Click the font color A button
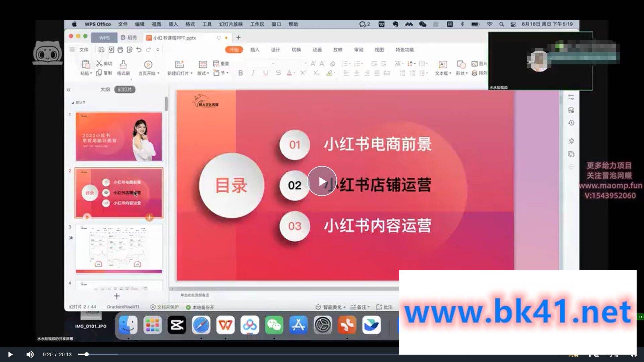Screen dimensions: 644x362 coord(289,73)
